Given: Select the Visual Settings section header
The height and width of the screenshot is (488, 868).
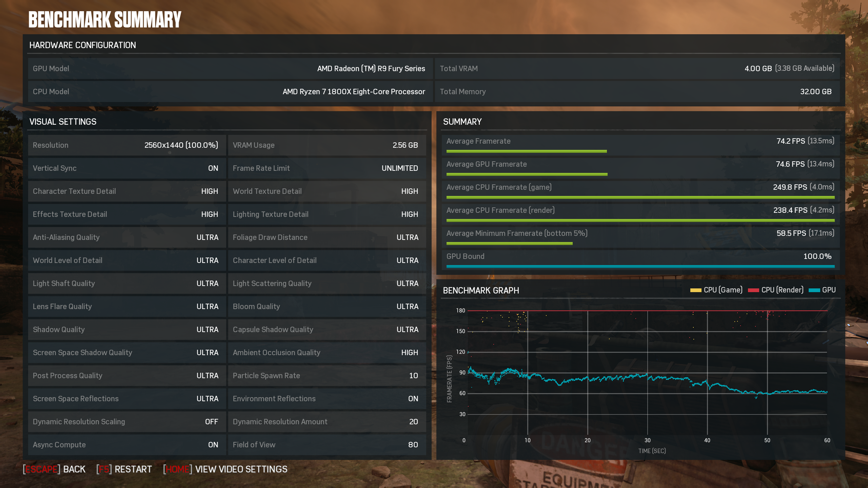Looking at the screenshot, I should (x=63, y=122).
